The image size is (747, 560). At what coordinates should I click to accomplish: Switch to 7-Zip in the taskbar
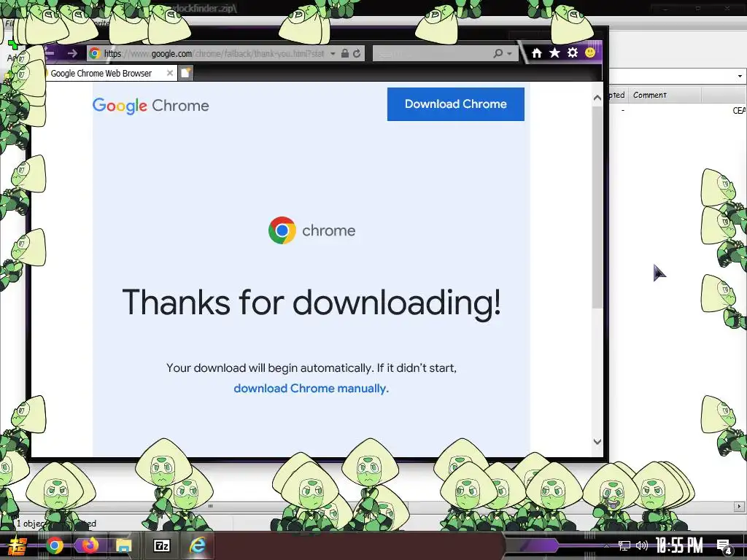pyautogui.click(x=161, y=545)
